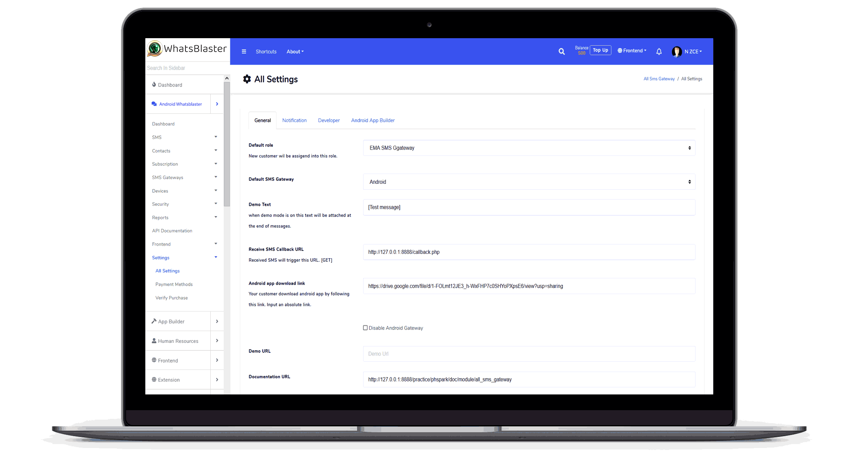This screenshot has width=868, height=459.
Task: Click the Human Resources person icon
Action: coord(154,341)
